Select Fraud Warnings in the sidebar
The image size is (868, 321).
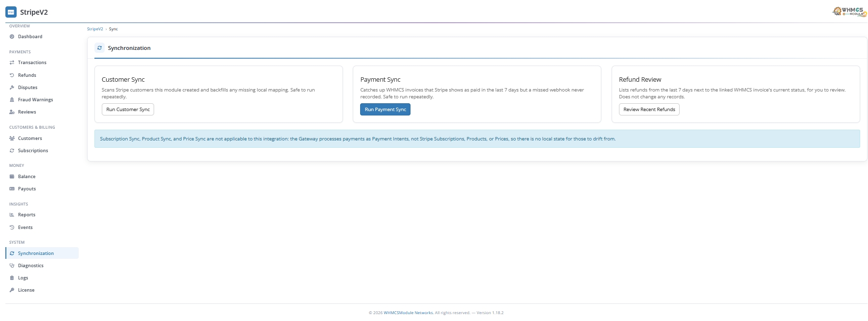(x=42, y=100)
